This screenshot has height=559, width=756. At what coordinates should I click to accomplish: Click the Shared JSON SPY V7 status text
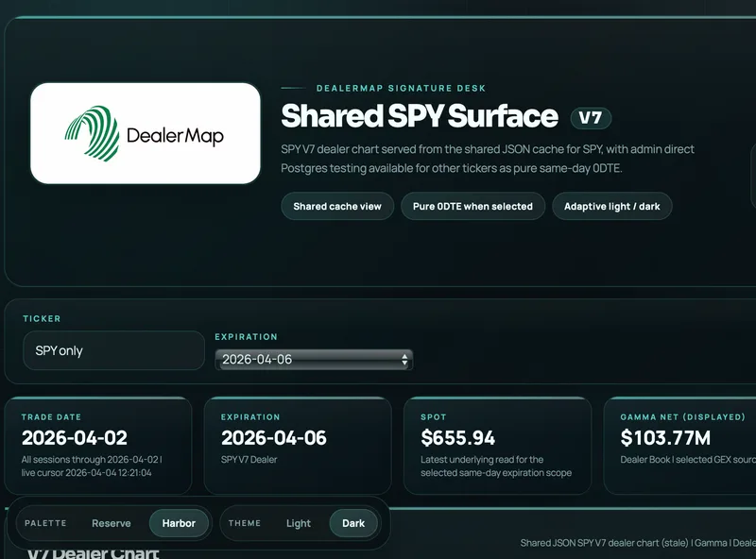638,543
